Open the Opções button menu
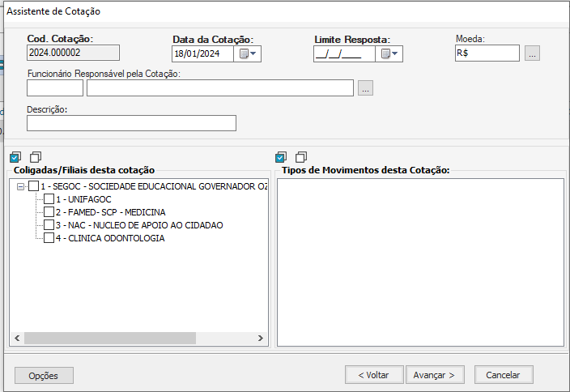Screen dimensions: 570x392 44,376
